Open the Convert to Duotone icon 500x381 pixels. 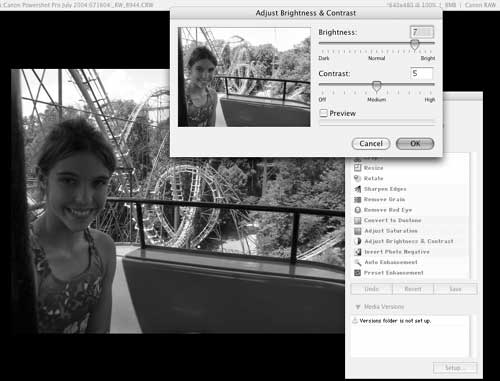click(357, 220)
